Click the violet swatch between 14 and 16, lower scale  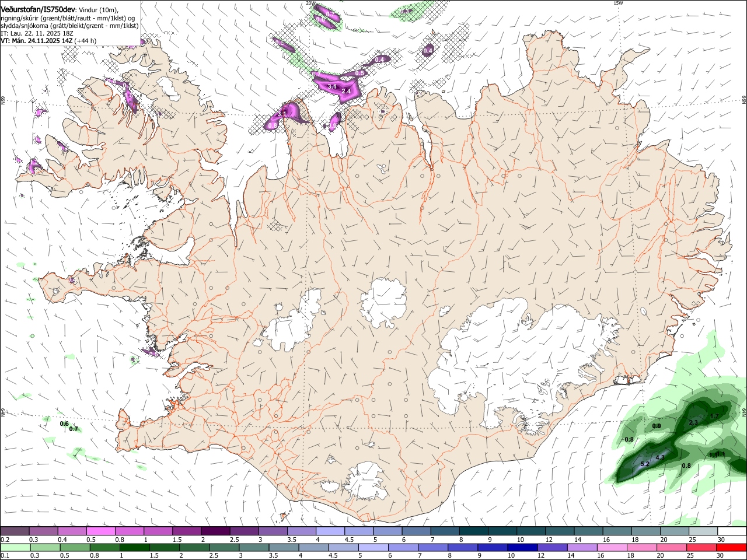[581, 548]
